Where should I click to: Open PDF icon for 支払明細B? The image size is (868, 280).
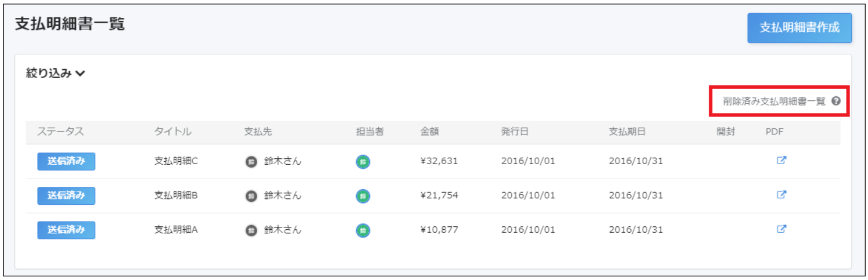pos(781,195)
